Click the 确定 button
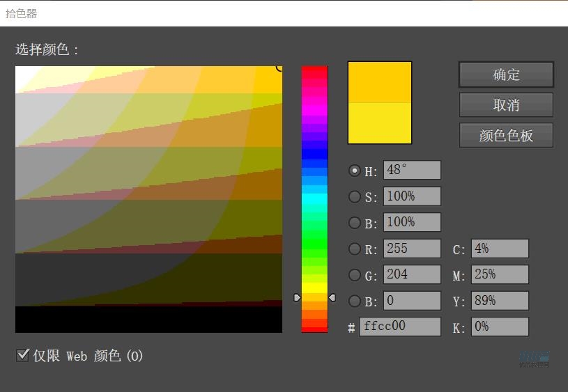The height and width of the screenshot is (392, 568). [x=506, y=75]
